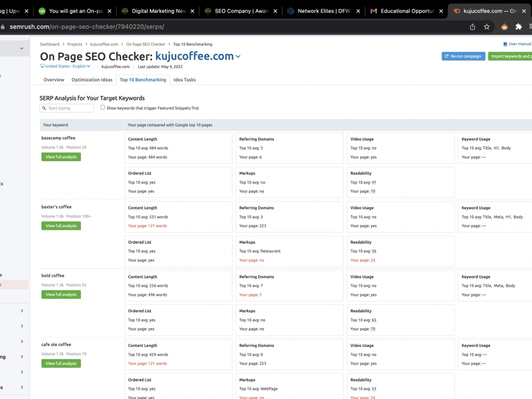
Task: Click bold coffee referring domains Your page: 2
Action: pyautogui.click(x=250, y=295)
